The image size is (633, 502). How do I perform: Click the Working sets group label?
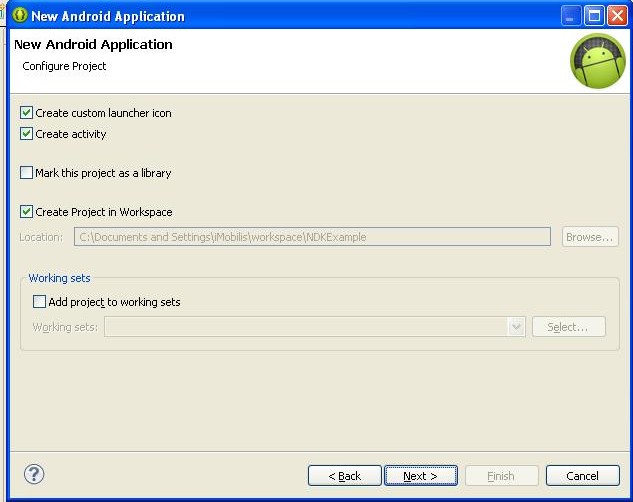coord(59,278)
